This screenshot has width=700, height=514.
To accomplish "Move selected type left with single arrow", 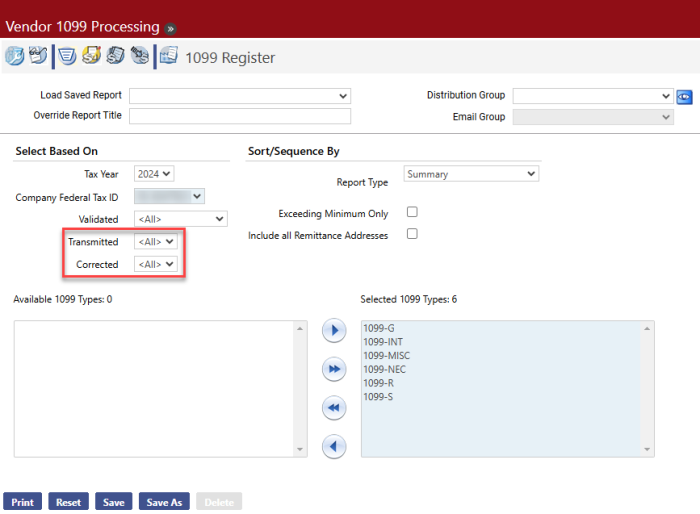I will pos(334,446).
